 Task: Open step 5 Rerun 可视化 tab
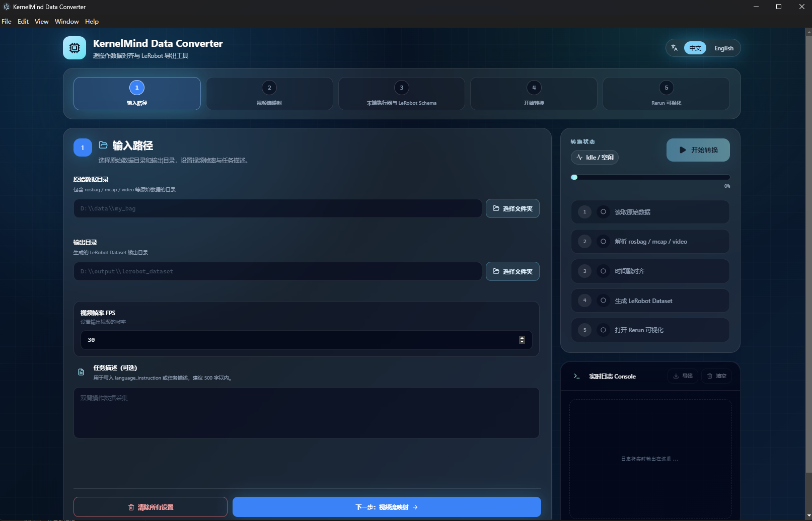click(666, 94)
